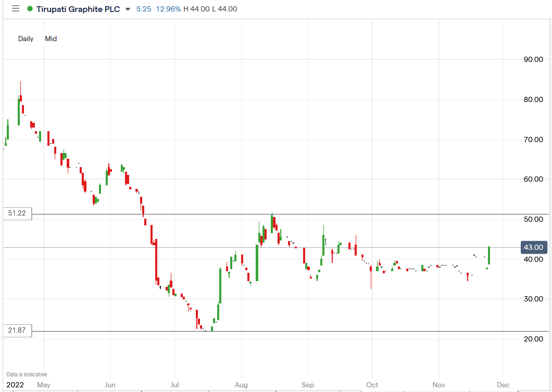Click the Nov label on time axis
Viewport: 552px width, 392px height.
tap(439, 385)
